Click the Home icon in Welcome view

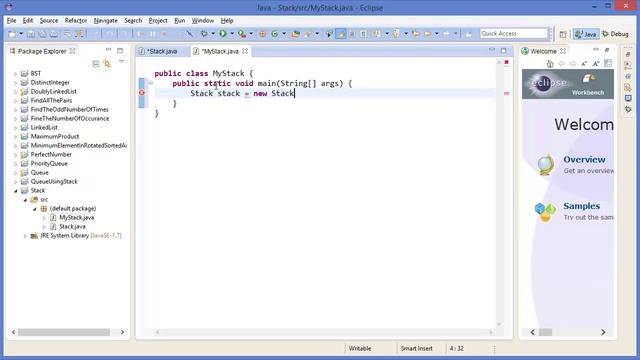[550, 64]
